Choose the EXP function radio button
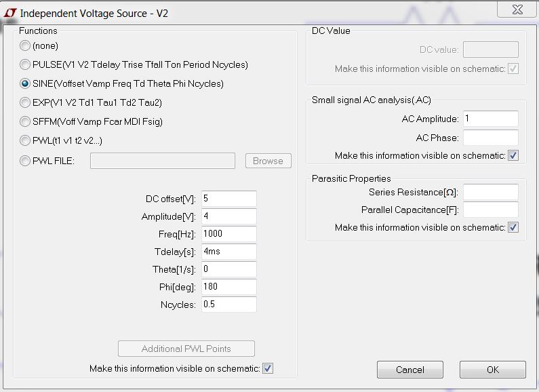 [25, 102]
